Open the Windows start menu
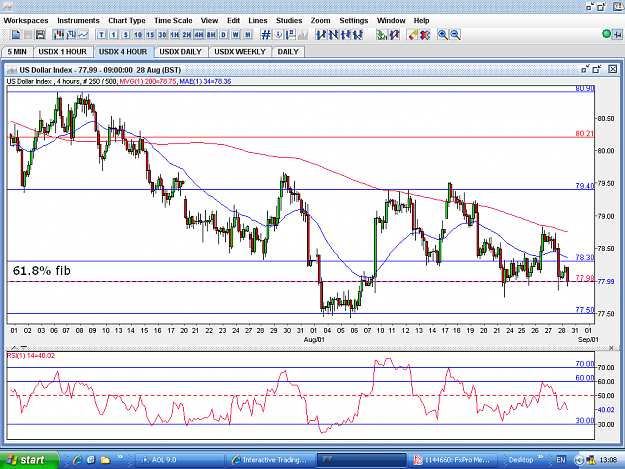This screenshot has height=469, width=625. (x=28, y=460)
